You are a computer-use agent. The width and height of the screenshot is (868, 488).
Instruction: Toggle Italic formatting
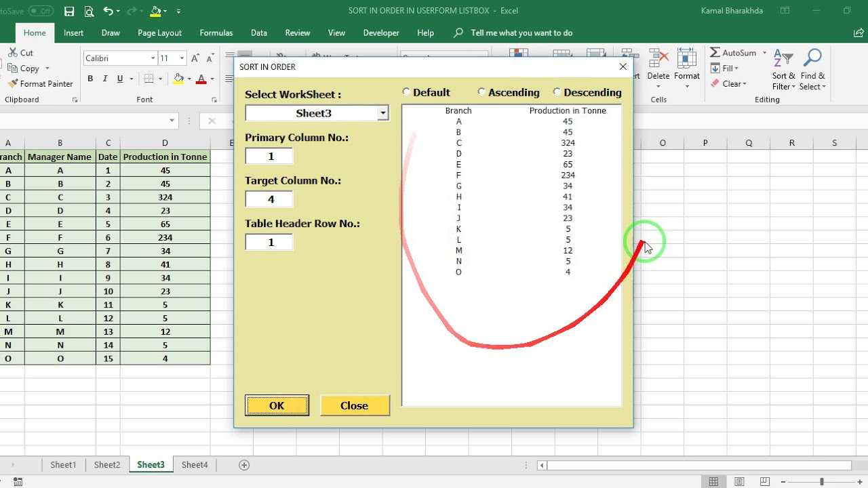point(105,79)
